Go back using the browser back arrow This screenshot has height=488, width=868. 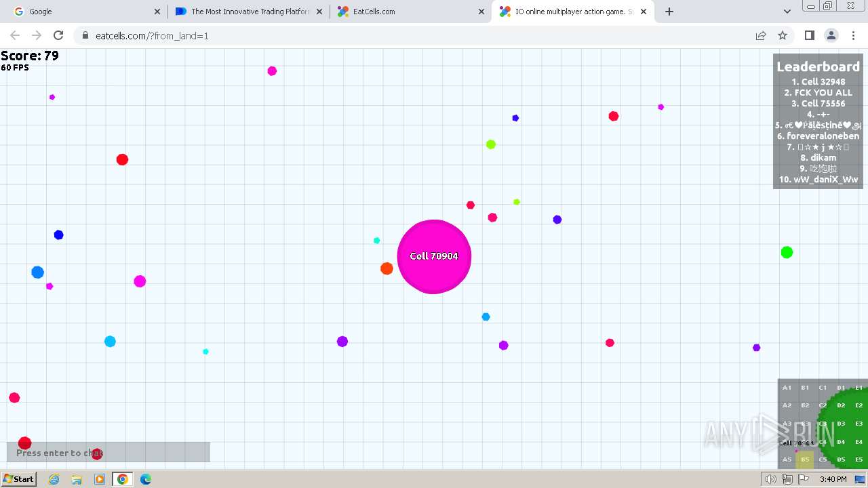pyautogui.click(x=15, y=35)
